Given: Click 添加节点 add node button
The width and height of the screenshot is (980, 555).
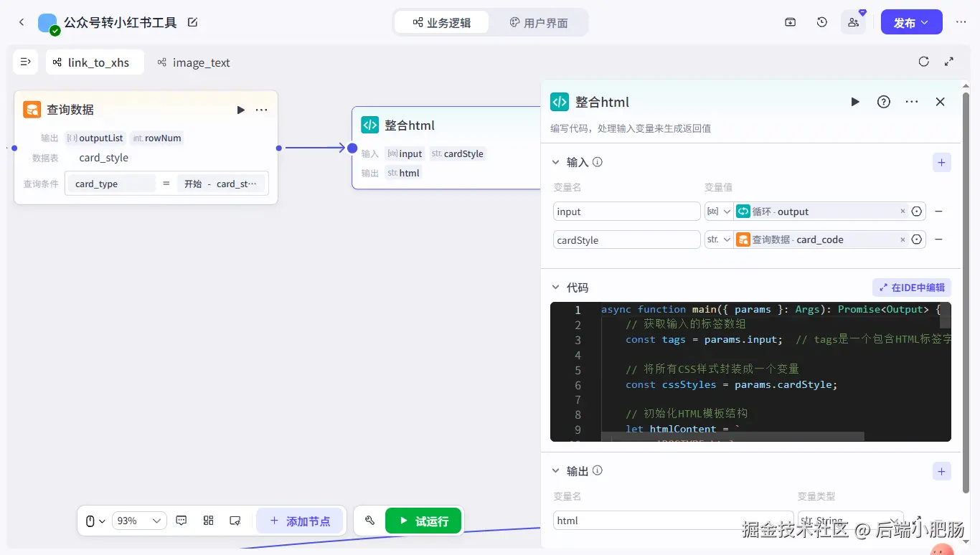Looking at the screenshot, I should pos(300,521).
